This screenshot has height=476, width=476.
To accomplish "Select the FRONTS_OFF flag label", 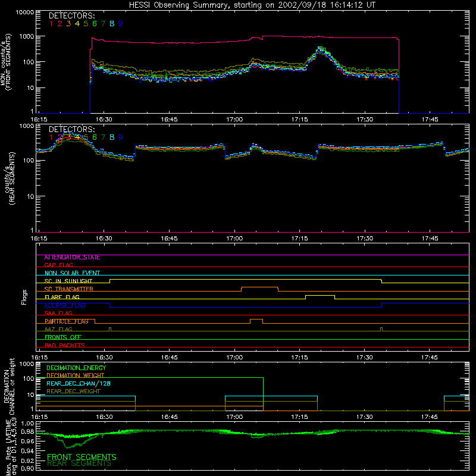I will point(63,337).
